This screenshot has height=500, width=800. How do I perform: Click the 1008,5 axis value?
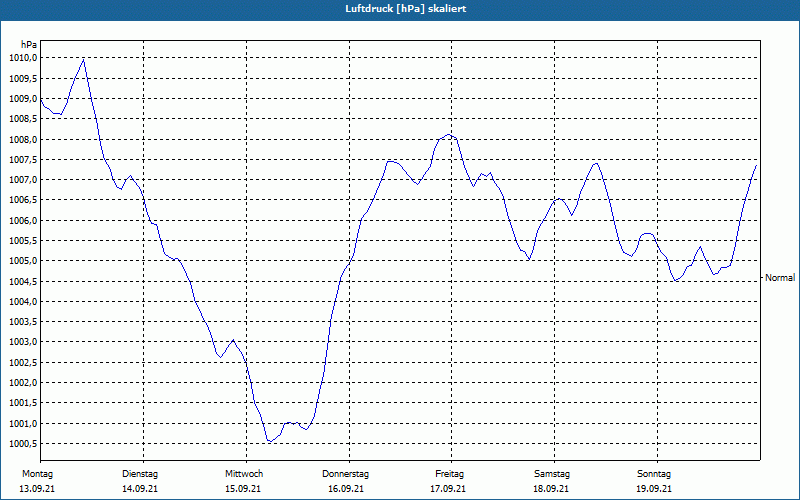coord(23,119)
